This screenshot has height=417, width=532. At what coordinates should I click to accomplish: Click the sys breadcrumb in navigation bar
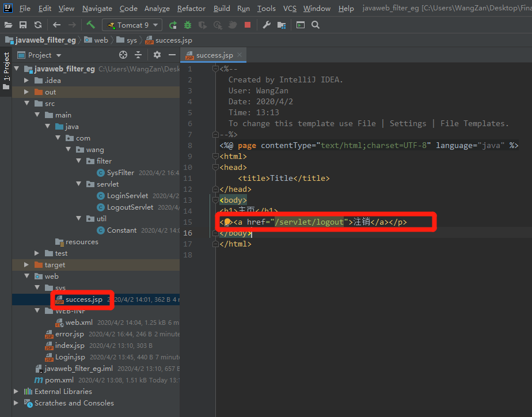click(x=127, y=40)
